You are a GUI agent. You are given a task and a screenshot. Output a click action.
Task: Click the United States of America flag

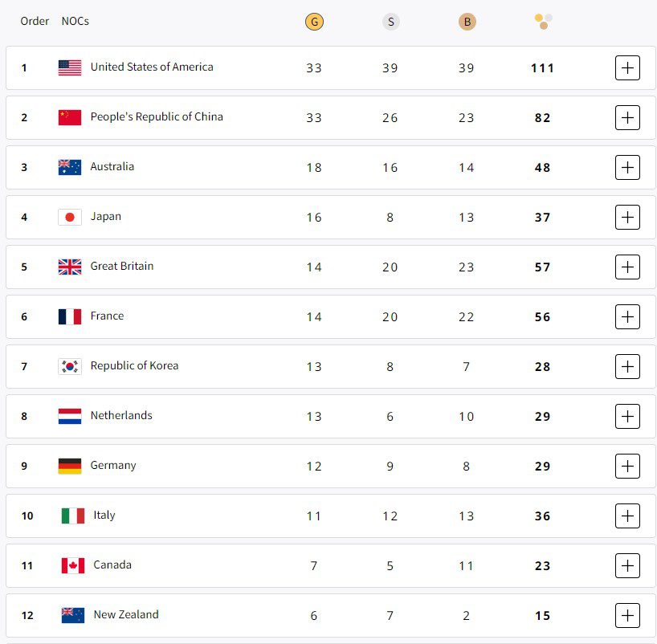point(70,67)
